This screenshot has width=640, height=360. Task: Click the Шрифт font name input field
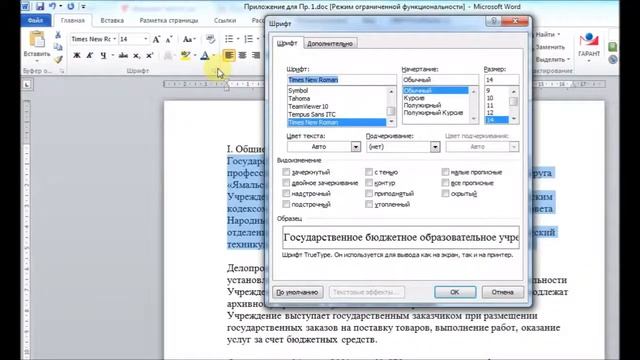click(341, 80)
